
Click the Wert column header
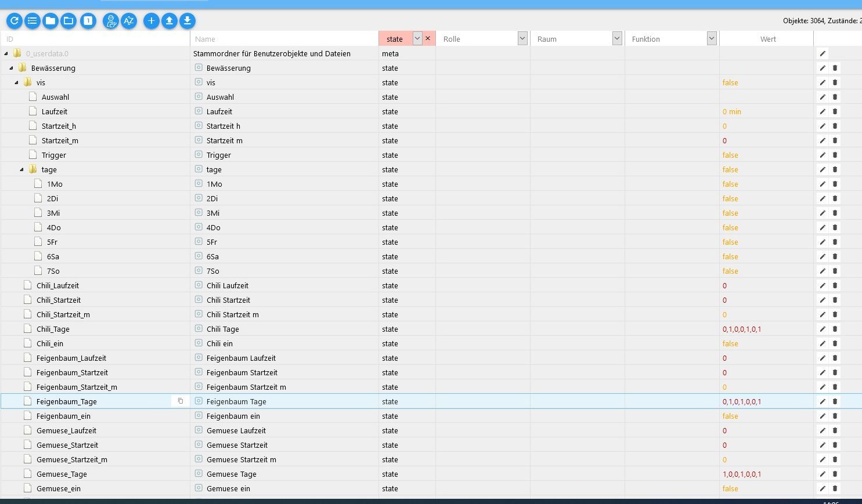pos(768,39)
